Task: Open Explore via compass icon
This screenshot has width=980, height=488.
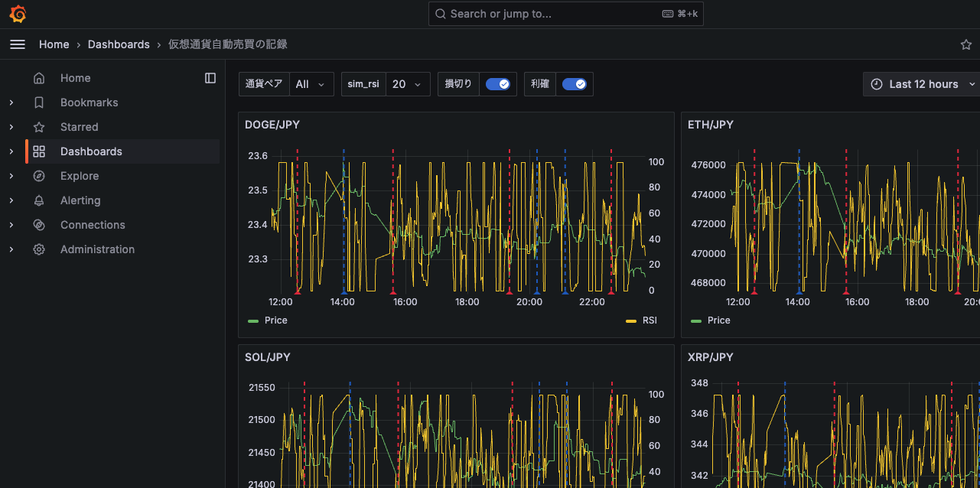Action: point(39,176)
